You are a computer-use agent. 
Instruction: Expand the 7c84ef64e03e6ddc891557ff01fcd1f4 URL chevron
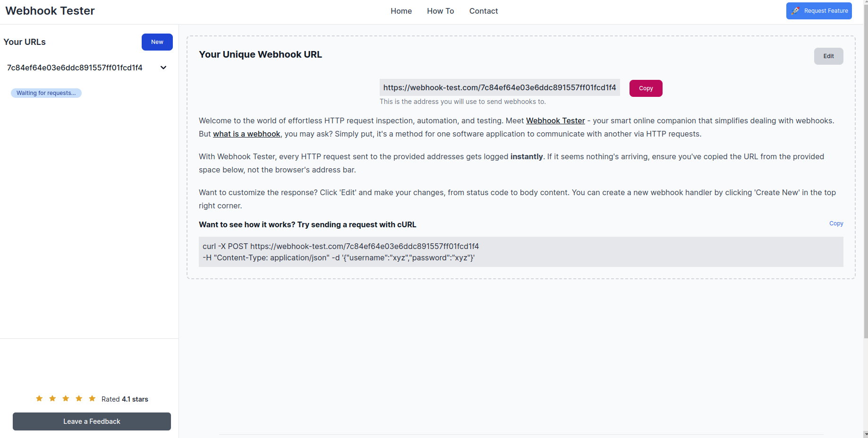(163, 68)
